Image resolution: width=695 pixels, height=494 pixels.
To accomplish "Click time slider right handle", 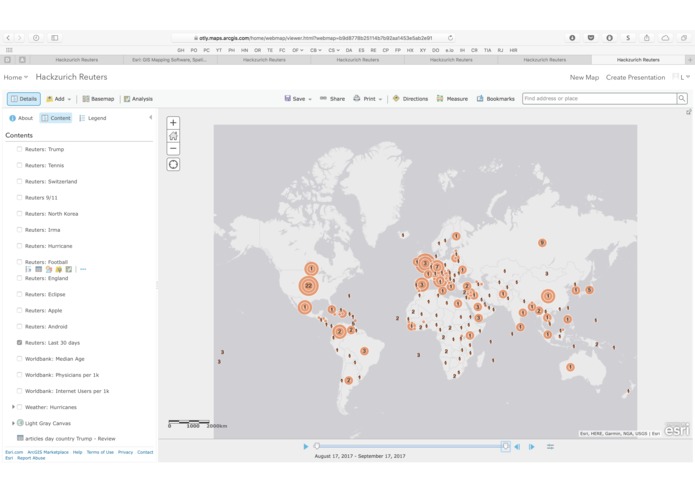I will click(x=505, y=446).
